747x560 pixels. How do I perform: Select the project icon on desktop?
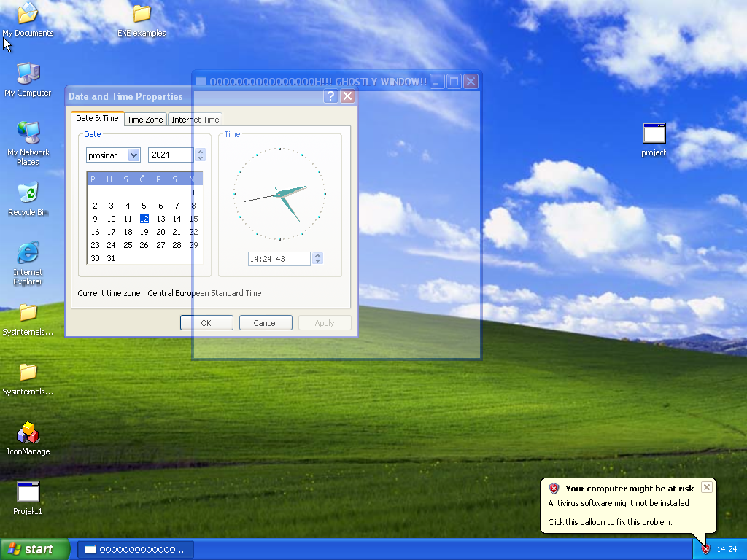click(x=654, y=134)
